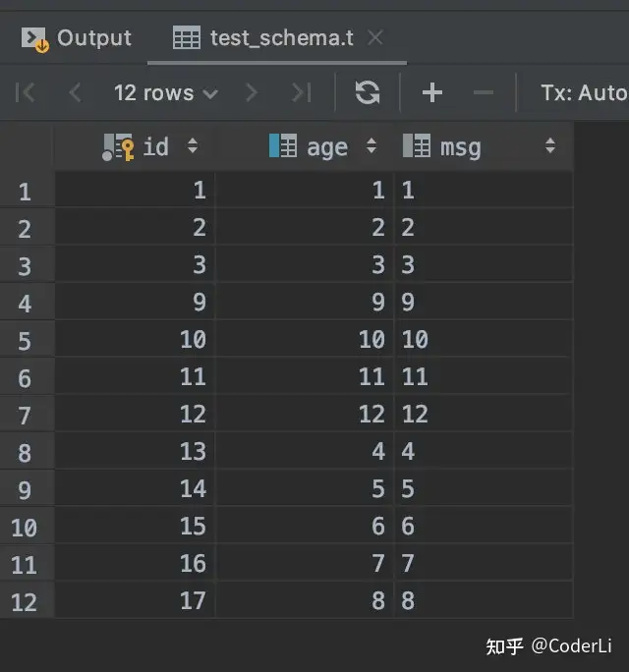Switch to the Output tab
629x672 pixels.
click(x=93, y=38)
